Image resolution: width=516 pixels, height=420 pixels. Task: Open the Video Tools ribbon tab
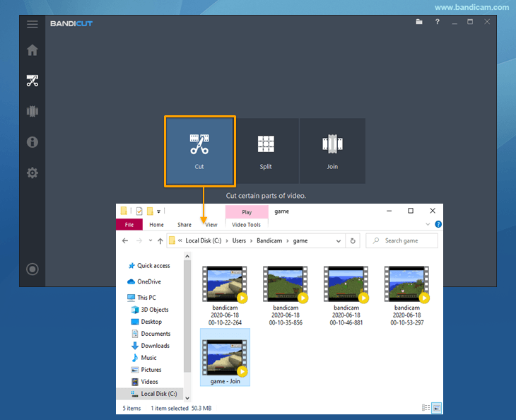click(x=246, y=224)
